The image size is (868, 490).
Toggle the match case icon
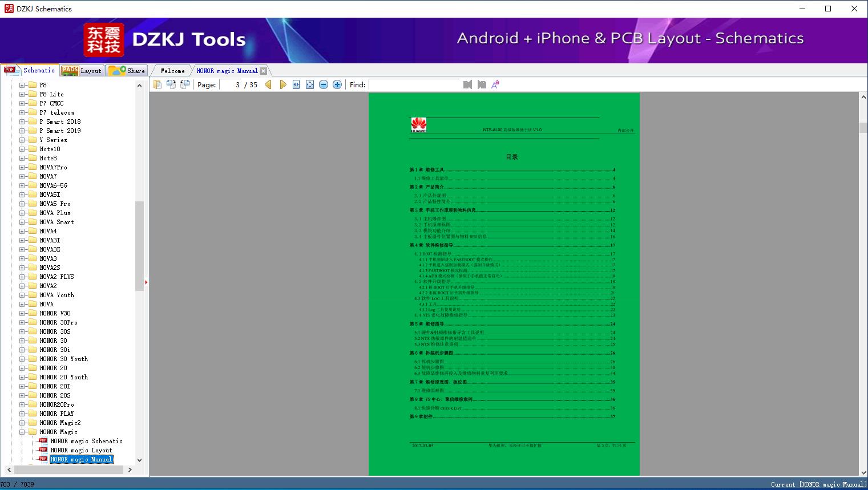coord(495,84)
